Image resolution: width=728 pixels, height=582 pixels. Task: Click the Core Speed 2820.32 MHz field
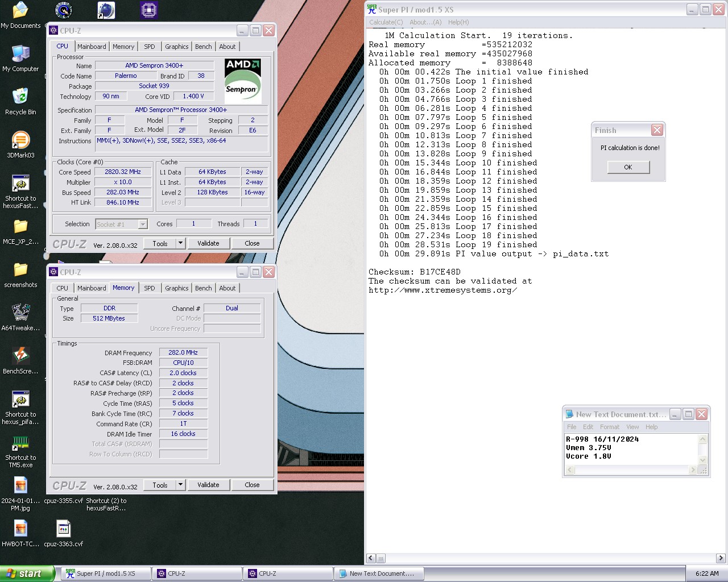click(x=123, y=172)
